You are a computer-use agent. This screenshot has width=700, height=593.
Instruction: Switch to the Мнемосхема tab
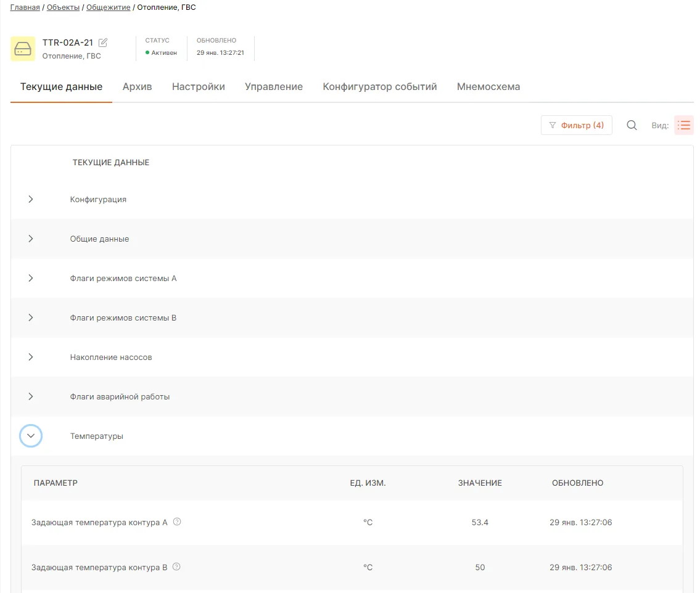(x=488, y=86)
